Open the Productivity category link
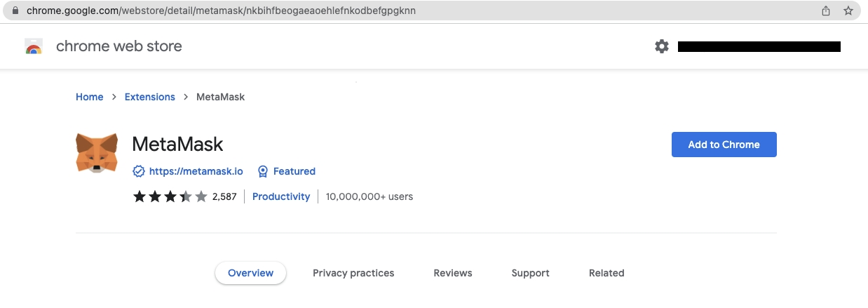868x308 pixels. (281, 196)
